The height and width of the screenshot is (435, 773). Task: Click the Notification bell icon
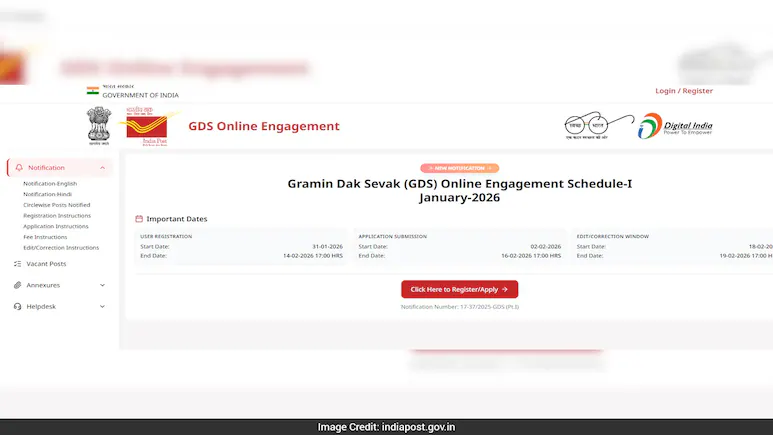click(18, 168)
